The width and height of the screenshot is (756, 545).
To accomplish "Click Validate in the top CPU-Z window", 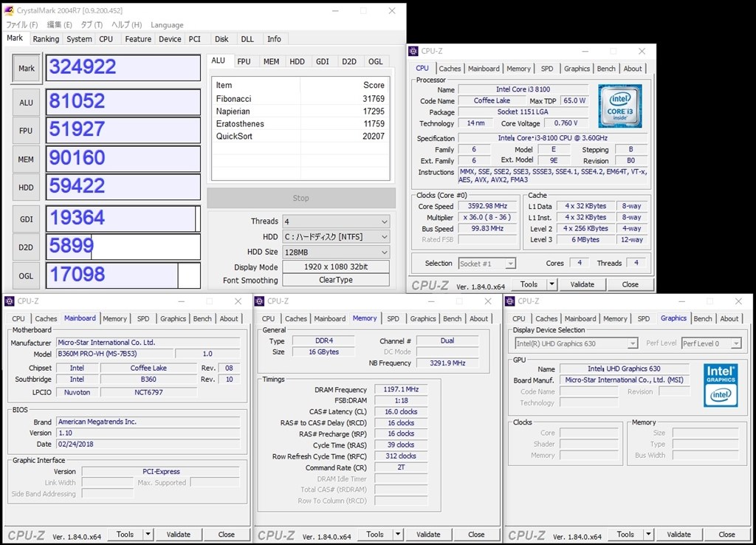I will click(582, 284).
